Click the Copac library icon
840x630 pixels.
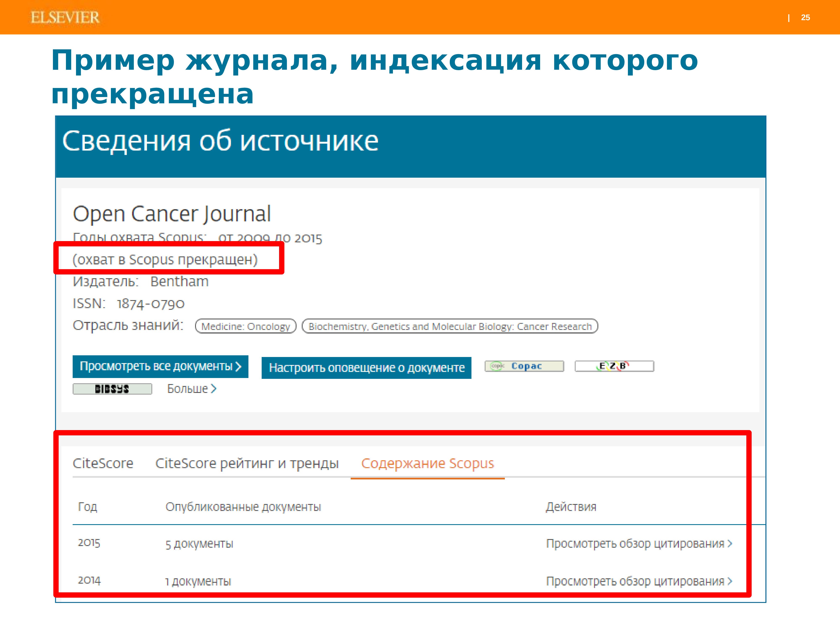(524, 366)
